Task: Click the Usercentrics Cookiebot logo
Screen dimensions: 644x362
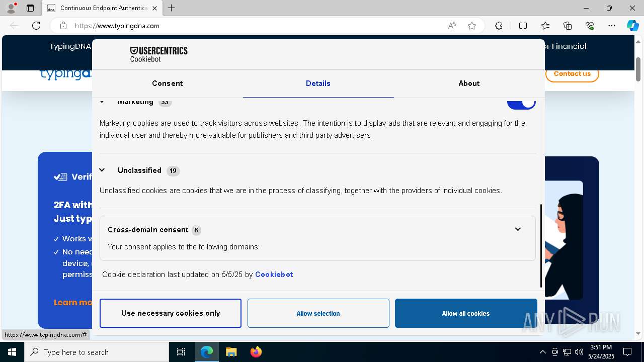Action: (x=158, y=54)
